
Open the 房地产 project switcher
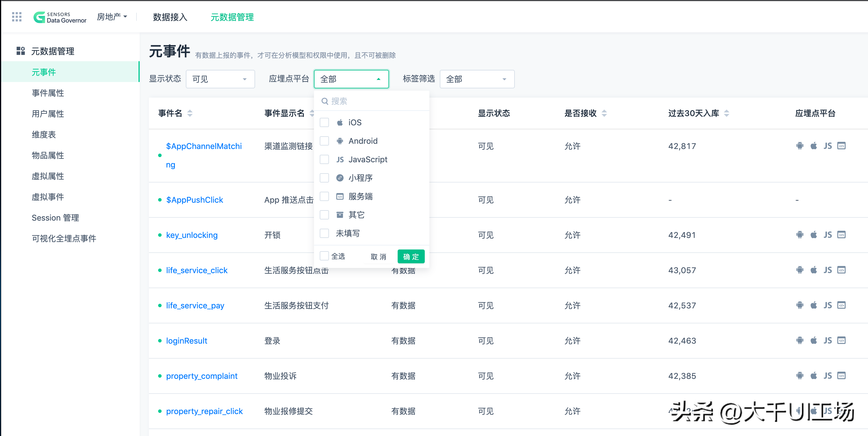(112, 16)
